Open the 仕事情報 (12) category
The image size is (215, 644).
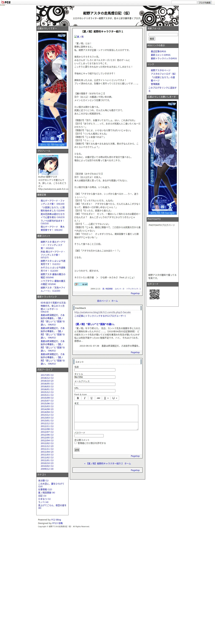[x=45, y=490]
